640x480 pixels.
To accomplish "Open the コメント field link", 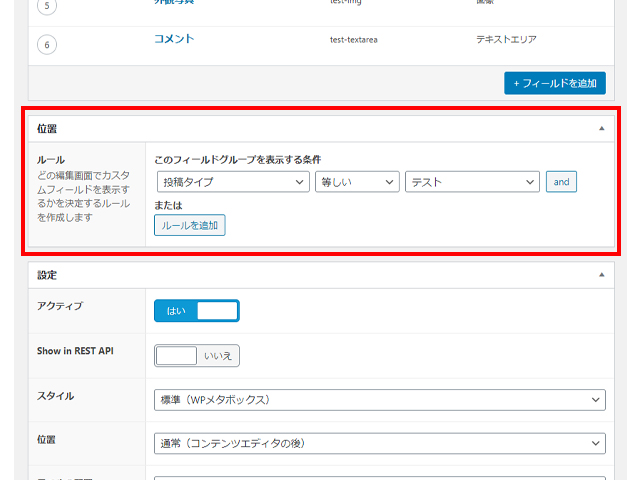I will pos(174,39).
